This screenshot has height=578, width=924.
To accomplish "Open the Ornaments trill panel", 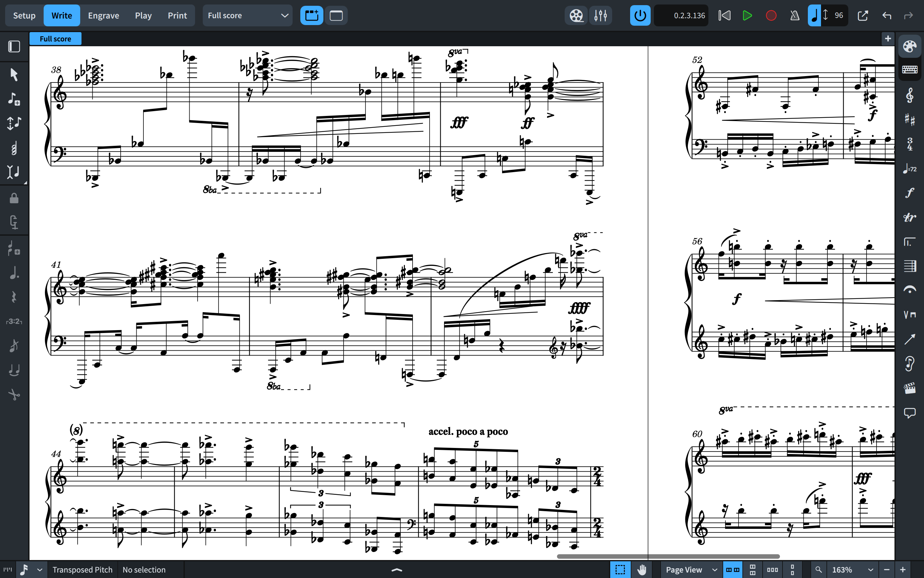I will (x=910, y=217).
